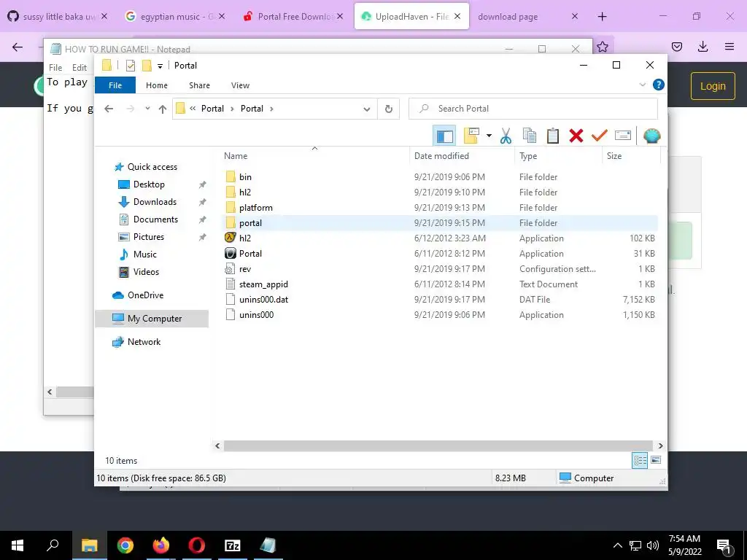Click the Search Portal field
Image resolution: width=747 pixels, height=560 pixels.
pyautogui.click(x=533, y=109)
